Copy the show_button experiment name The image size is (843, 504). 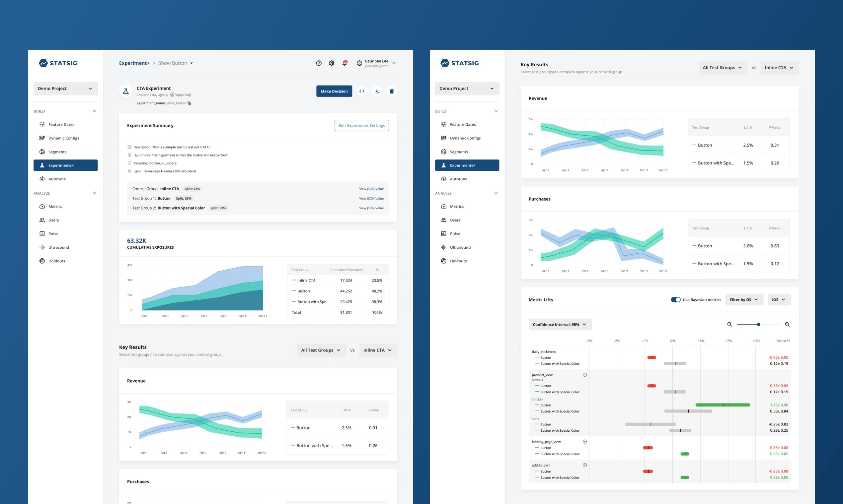pos(189,103)
